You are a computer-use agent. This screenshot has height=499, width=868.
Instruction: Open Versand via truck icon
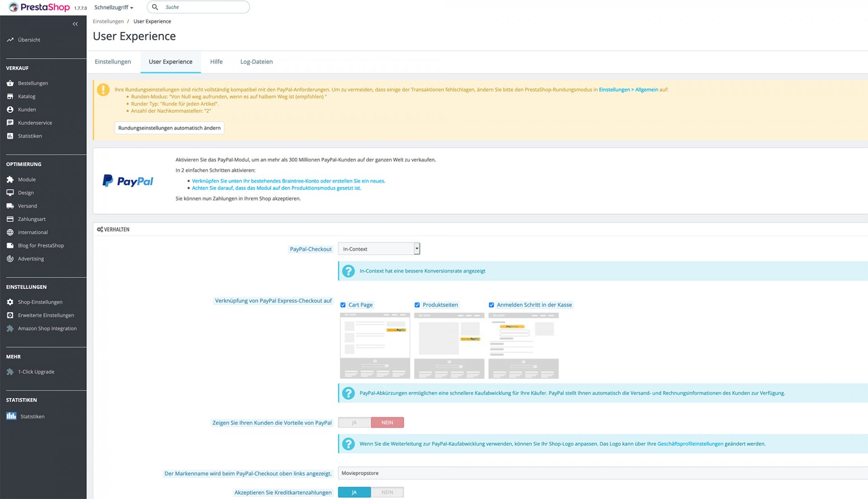tap(10, 206)
